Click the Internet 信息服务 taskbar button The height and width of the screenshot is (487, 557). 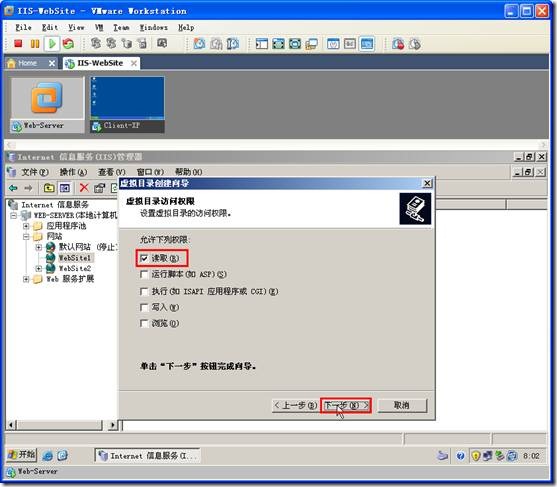point(147,456)
